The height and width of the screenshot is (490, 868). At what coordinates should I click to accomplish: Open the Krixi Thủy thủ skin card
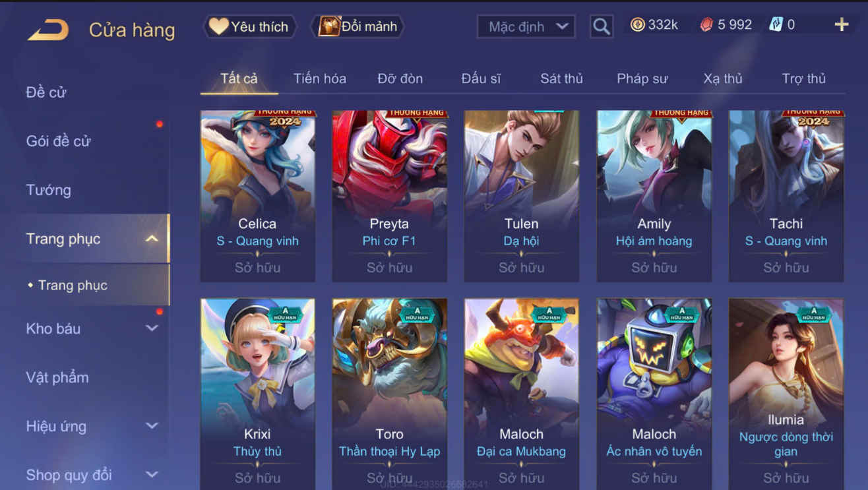click(257, 394)
